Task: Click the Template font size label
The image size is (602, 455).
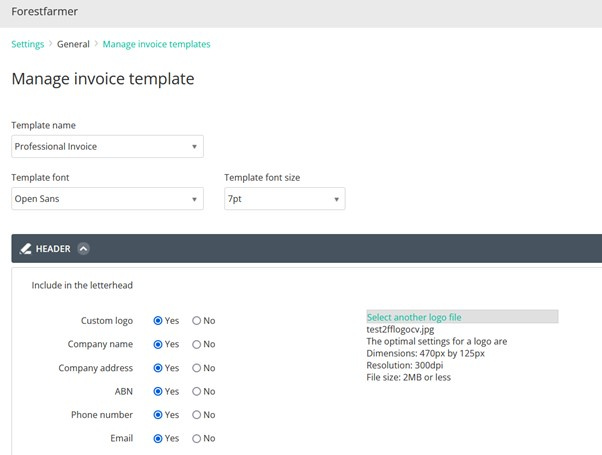Action: (262, 177)
